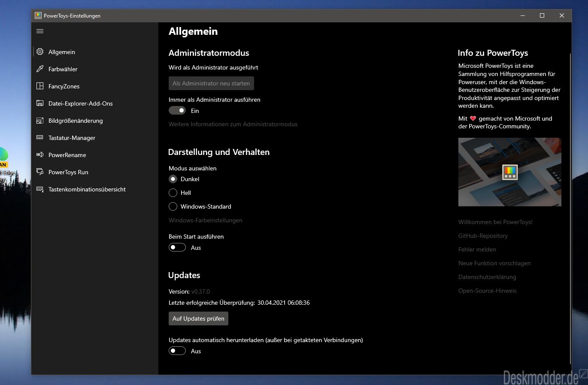Click the keyboard icon for Tastatur-Manager

(x=40, y=137)
